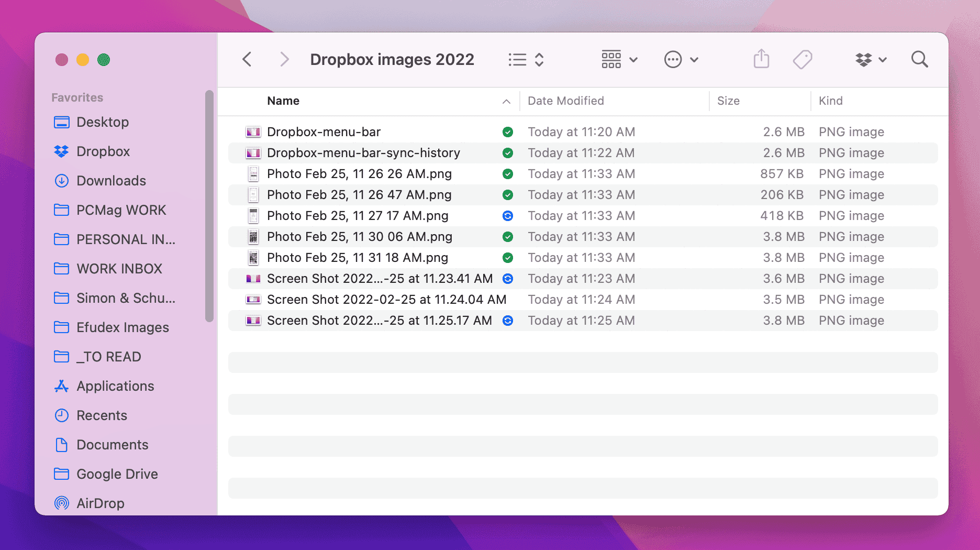Click the green sync checkmark on Dropbox-menu-bar
This screenshot has height=550, width=980.
coord(507,132)
